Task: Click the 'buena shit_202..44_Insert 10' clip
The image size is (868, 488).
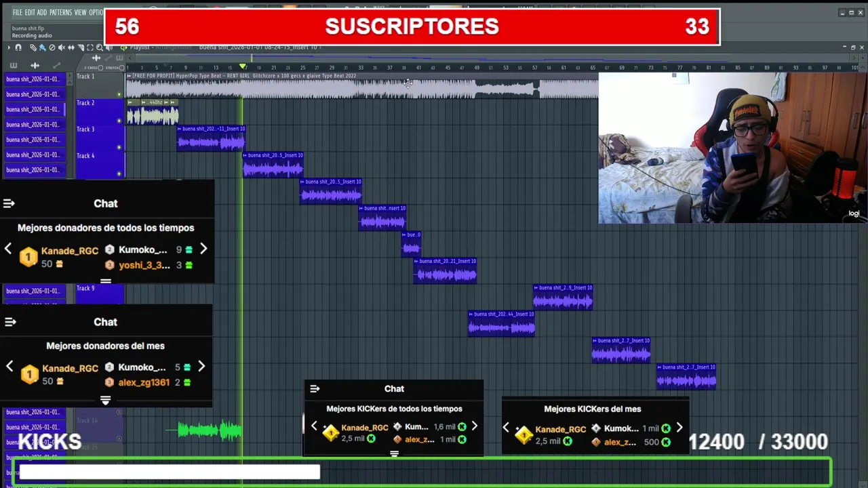Action: [501, 323]
